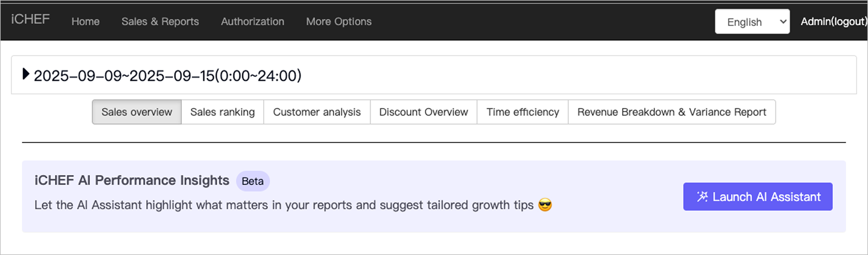Click the iCHEF logo
The height and width of the screenshot is (255, 868).
(x=30, y=20)
